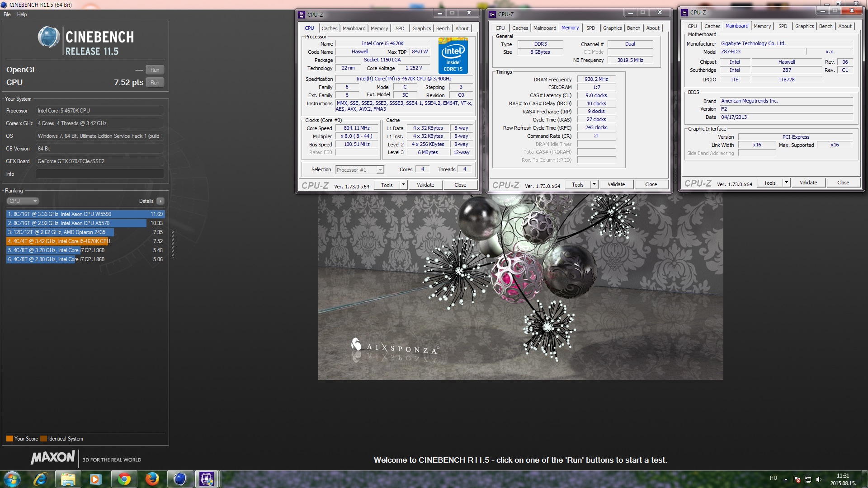Switch to SPD tab in Memory CPU-Z window

pyautogui.click(x=591, y=28)
